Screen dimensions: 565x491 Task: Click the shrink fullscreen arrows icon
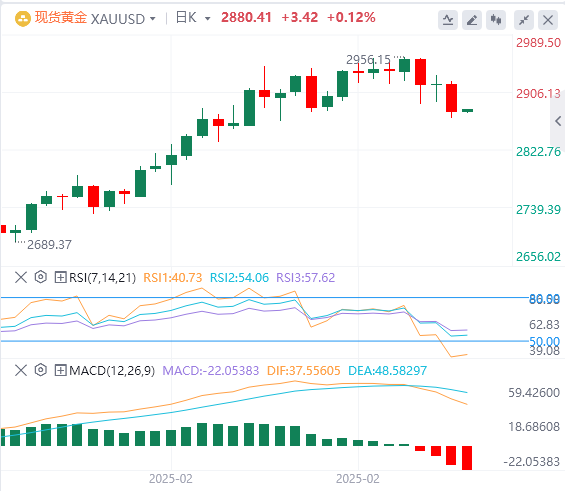524,20
